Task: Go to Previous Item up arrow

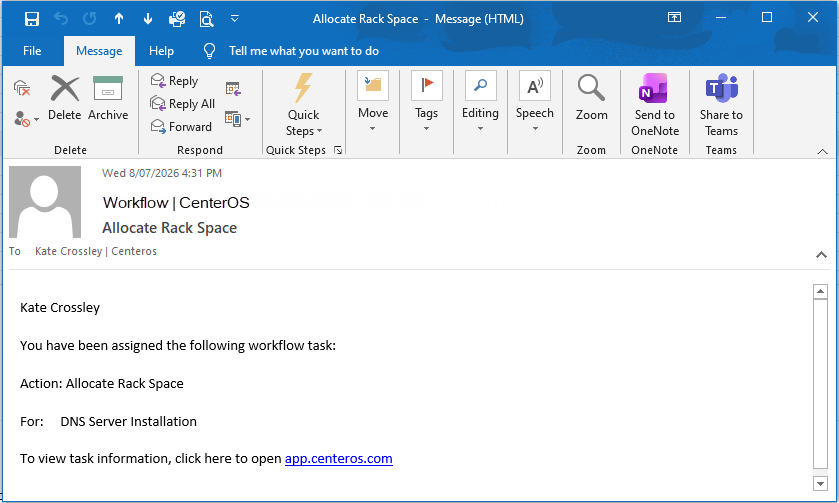Action: (119, 19)
